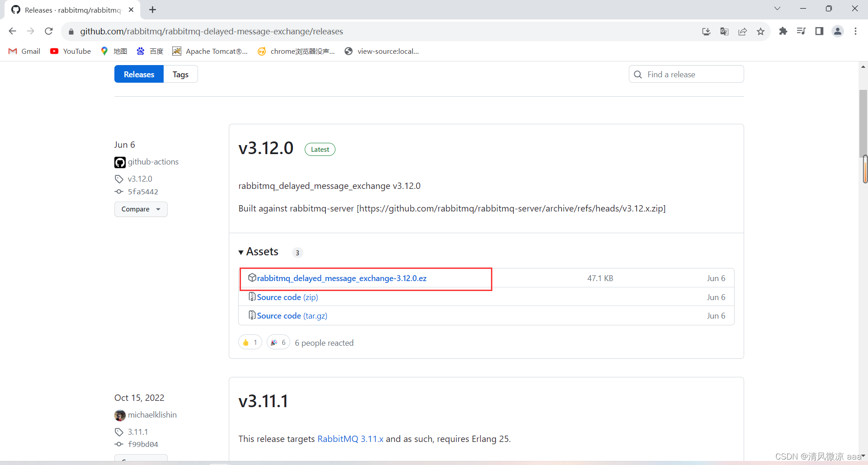Click the address bar URL

tap(212, 31)
